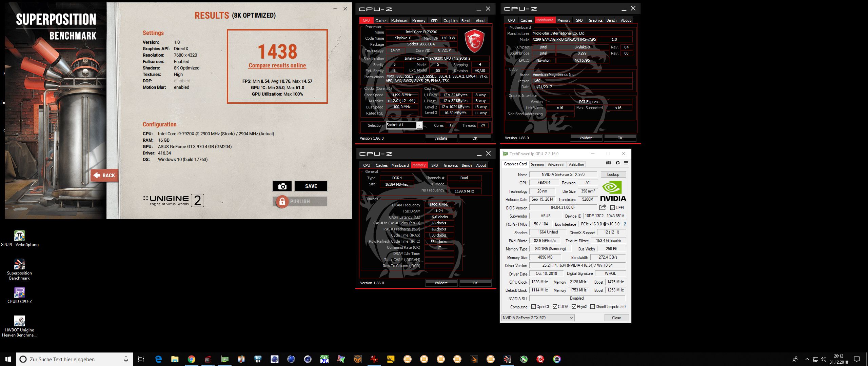Open the Socket #1 selection dropdown

[419, 125]
